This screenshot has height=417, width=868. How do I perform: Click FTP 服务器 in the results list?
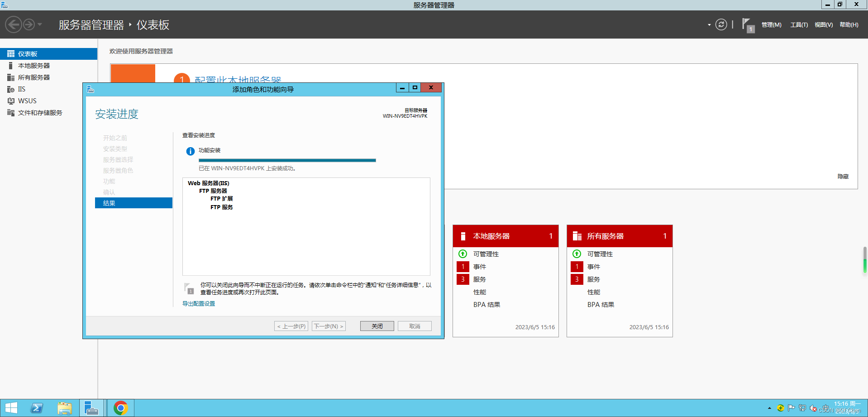(213, 191)
